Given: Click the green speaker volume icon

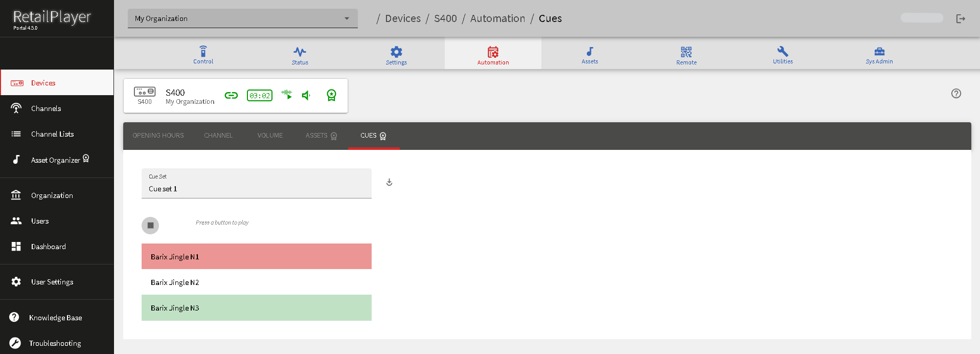Looking at the screenshot, I should pyautogui.click(x=306, y=96).
